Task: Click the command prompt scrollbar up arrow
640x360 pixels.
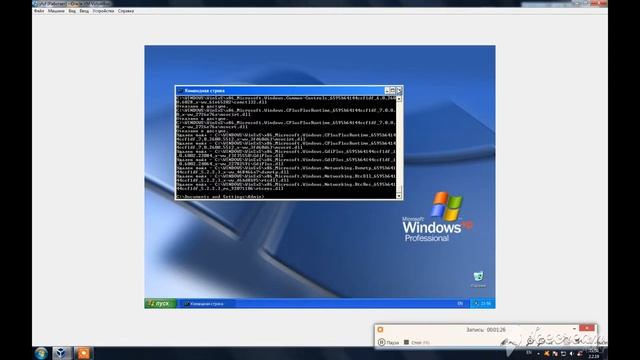Action: [399, 99]
